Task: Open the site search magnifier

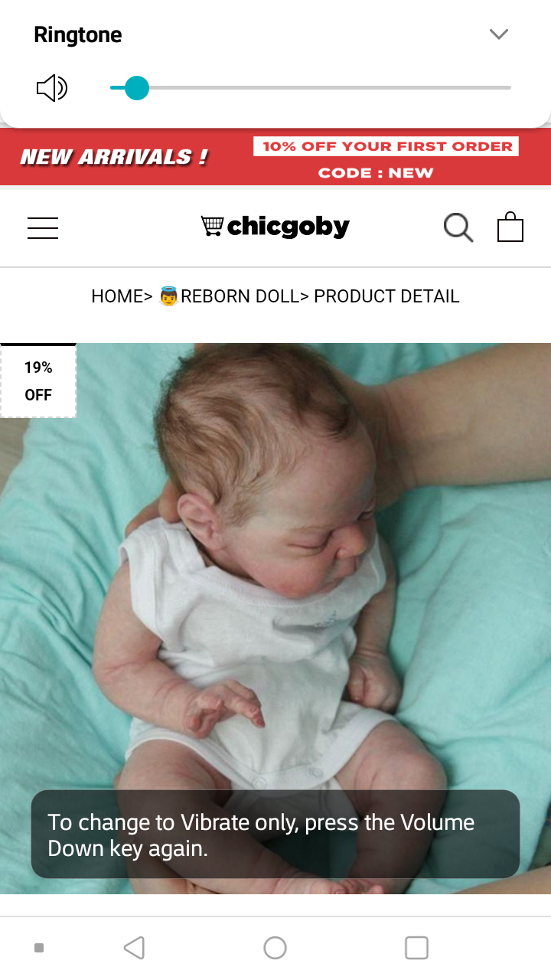Action: (x=458, y=227)
